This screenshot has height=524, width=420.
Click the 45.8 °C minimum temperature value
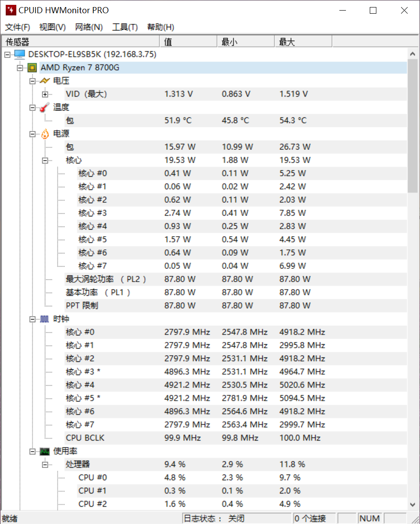pyautogui.click(x=235, y=121)
